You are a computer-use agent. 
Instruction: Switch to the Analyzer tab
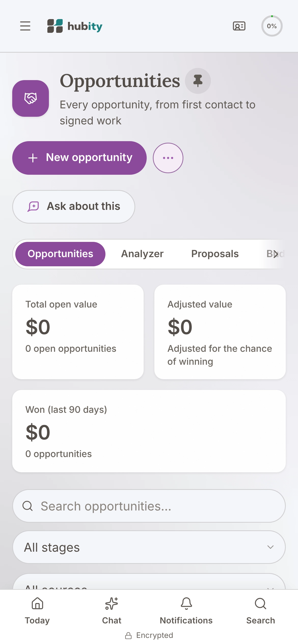[x=142, y=254]
